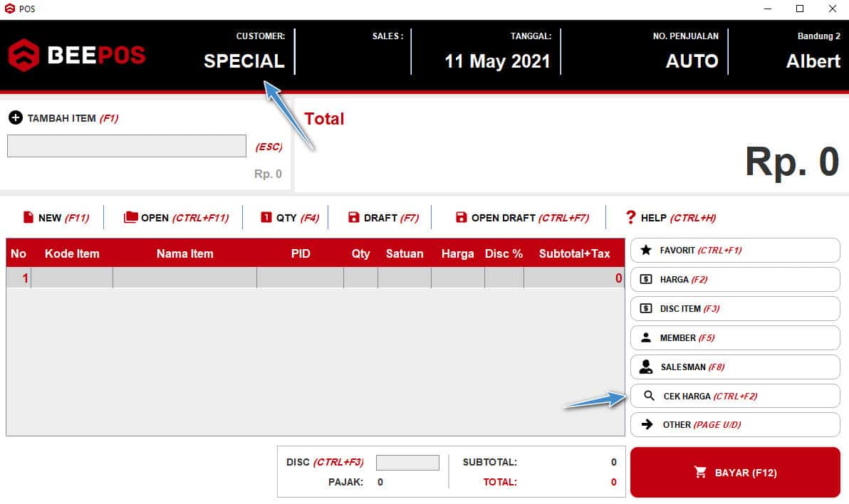Focus the DISC discount input field
Image resolution: width=849 pixels, height=504 pixels.
pos(407,462)
